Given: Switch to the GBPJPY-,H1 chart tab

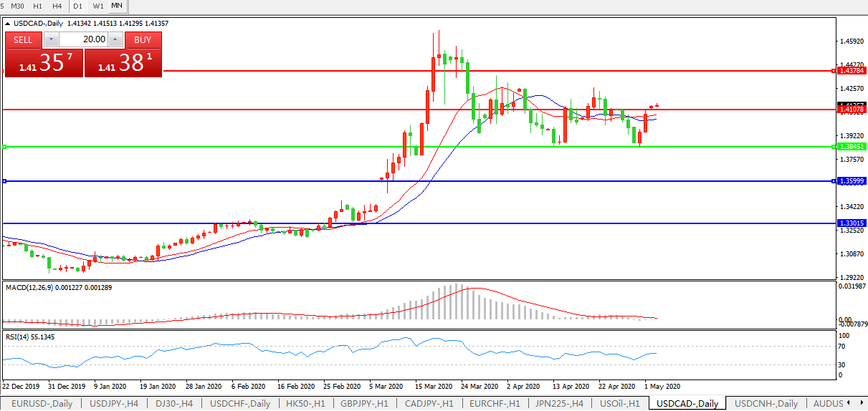Looking at the screenshot, I should pyautogui.click(x=364, y=404).
